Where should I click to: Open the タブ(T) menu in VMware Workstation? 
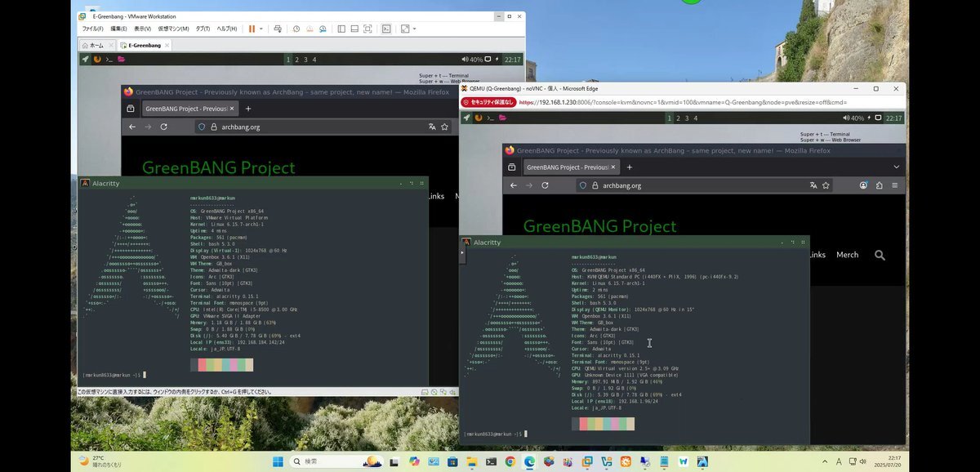[x=203, y=29]
